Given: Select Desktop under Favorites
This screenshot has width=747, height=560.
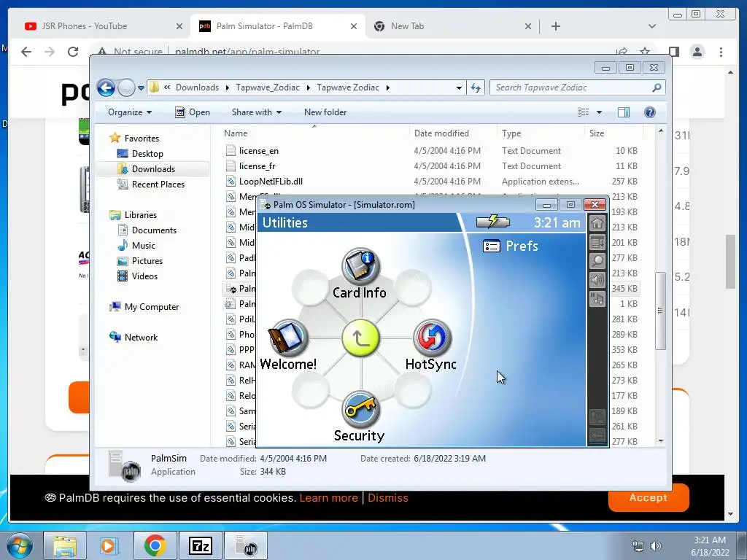Looking at the screenshot, I should pos(147,154).
